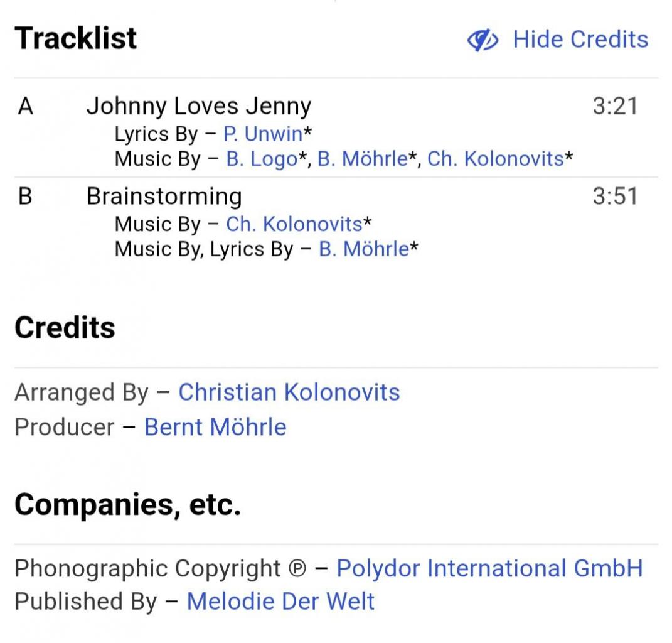Click the Tracklist section heading

[75, 38]
